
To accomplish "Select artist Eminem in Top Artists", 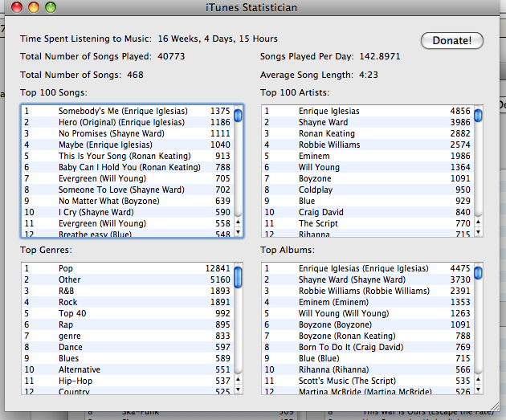I will [368, 156].
